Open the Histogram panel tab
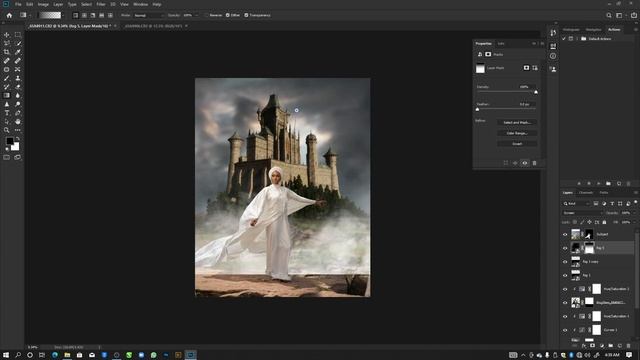 pos(571,29)
